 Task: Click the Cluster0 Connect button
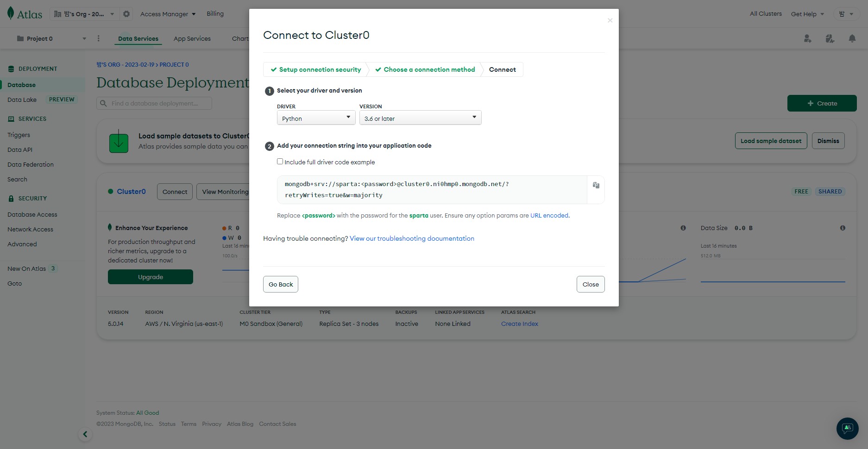(x=175, y=192)
